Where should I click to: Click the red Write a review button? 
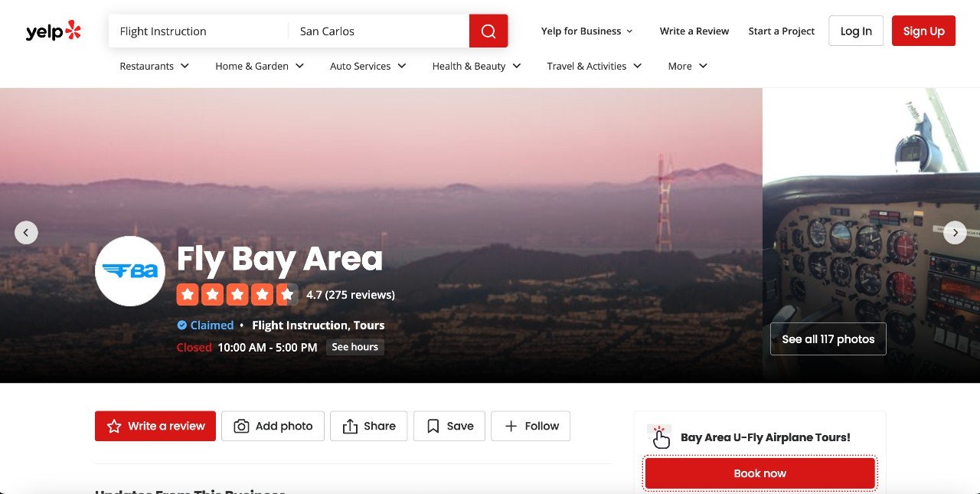pyautogui.click(x=155, y=426)
